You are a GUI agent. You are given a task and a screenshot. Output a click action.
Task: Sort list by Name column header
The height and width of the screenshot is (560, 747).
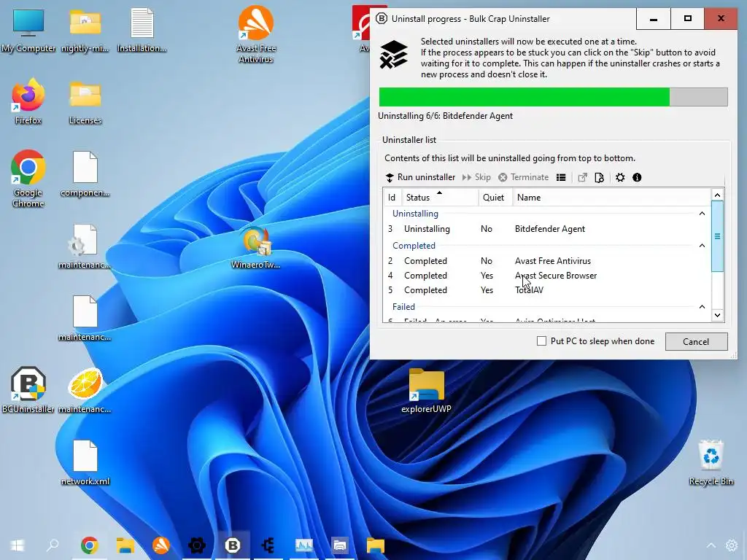click(x=612, y=197)
